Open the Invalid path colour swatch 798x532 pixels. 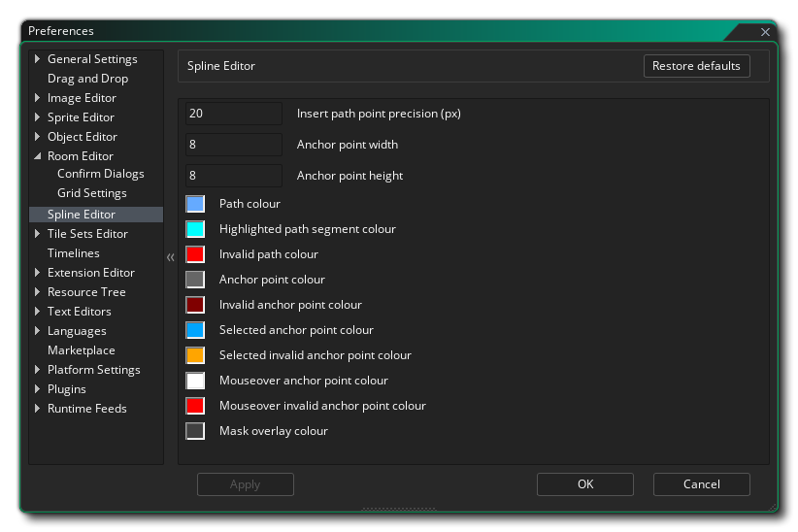point(195,254)
